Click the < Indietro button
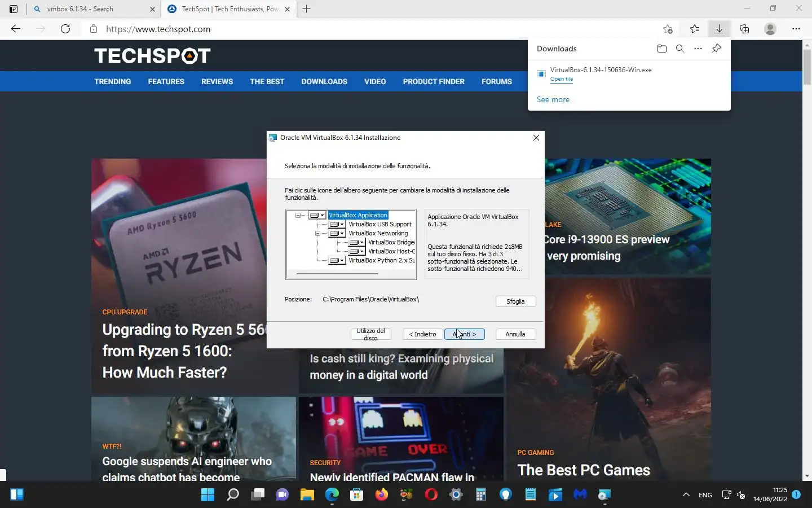812x508 pixels. click(x=422, y=334)
